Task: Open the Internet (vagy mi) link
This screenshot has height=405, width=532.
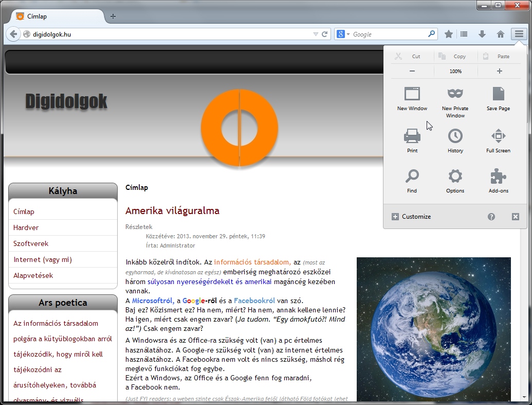Action: tap(43, 259)
